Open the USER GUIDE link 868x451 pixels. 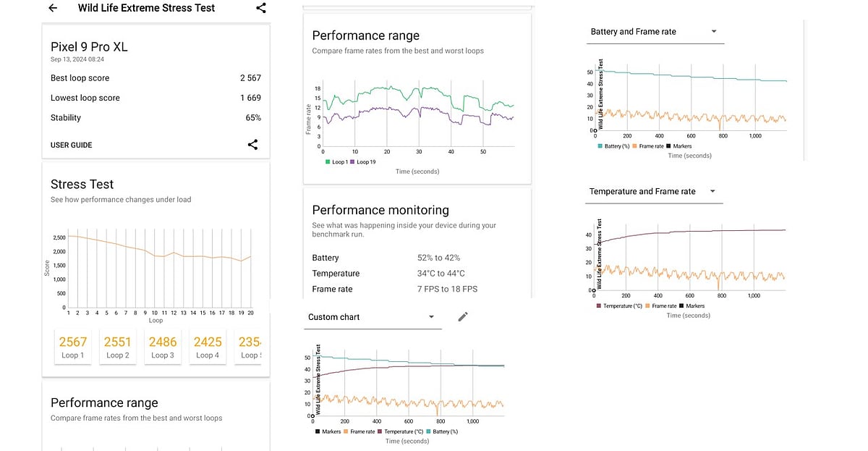(x=71, y=145)
